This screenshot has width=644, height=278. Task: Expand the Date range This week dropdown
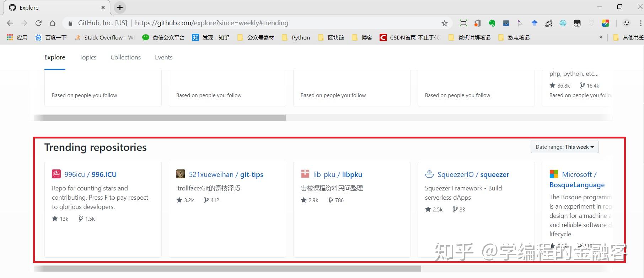click(564, 147)
